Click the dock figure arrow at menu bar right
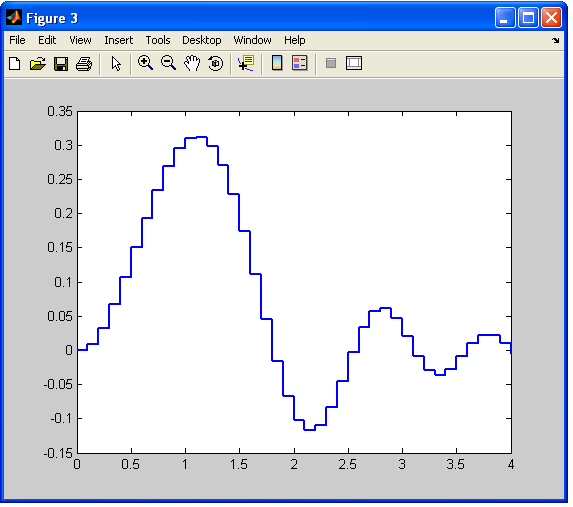The height and width of the screenshot is (507, 573). 556,40
